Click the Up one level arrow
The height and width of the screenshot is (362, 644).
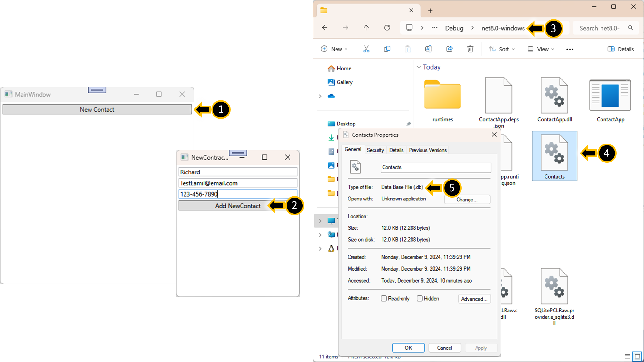(x=366, y=28)
